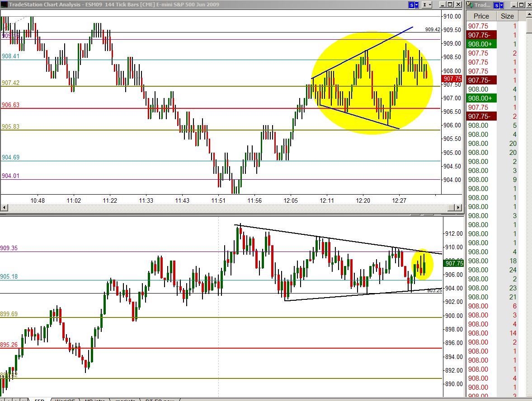Select the red 906.63 price level label

click(10, 105)
